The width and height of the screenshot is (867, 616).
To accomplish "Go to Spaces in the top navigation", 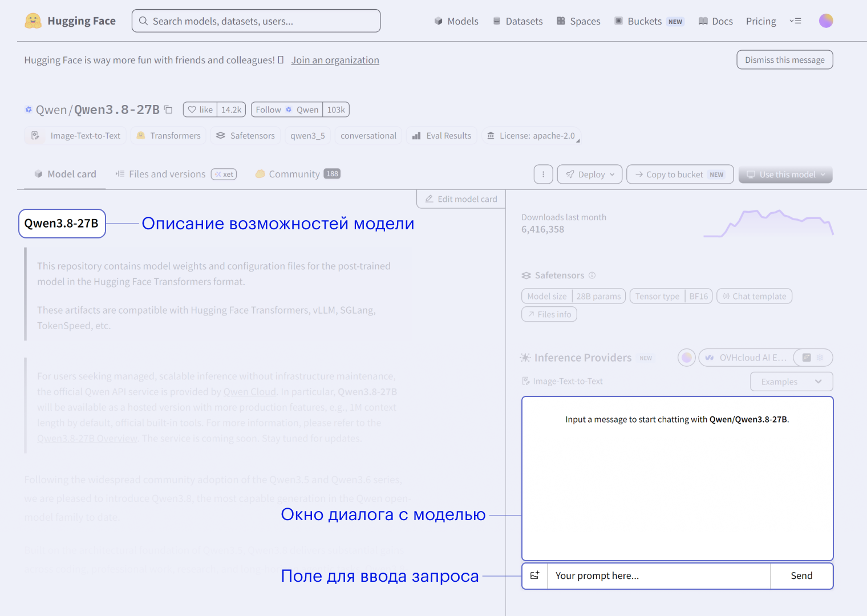I will click(x=578, y=21).
